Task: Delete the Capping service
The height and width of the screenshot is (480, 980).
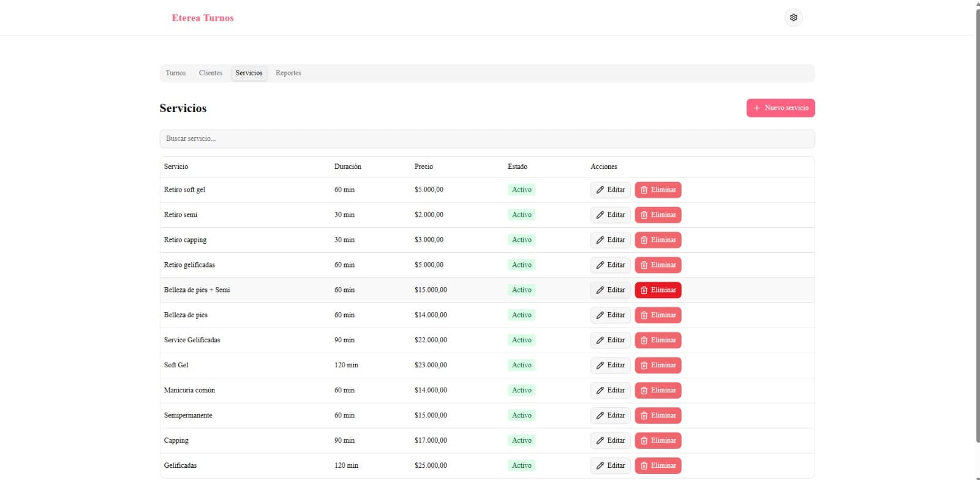Action: click(658, 441)
